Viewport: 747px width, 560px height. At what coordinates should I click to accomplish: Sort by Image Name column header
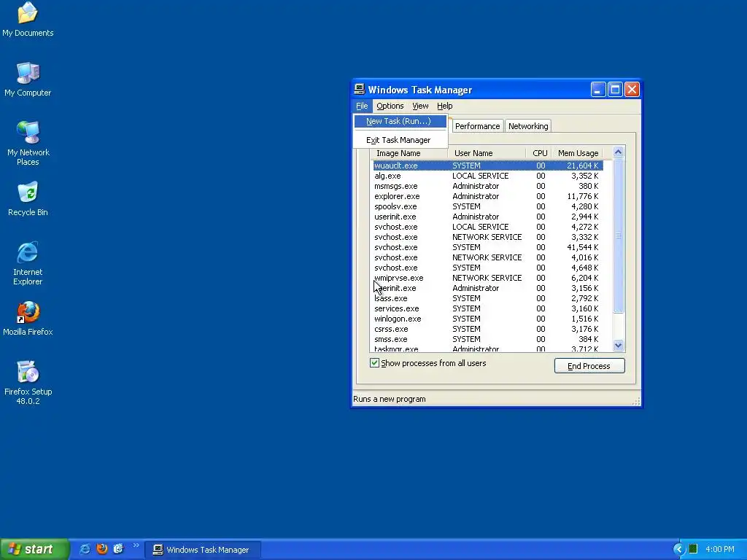(409, 153)
